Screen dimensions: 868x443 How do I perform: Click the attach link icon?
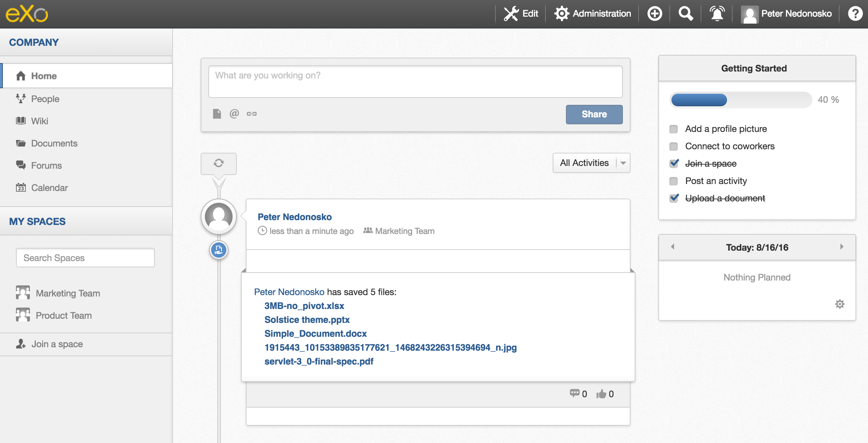click(252, 114)
